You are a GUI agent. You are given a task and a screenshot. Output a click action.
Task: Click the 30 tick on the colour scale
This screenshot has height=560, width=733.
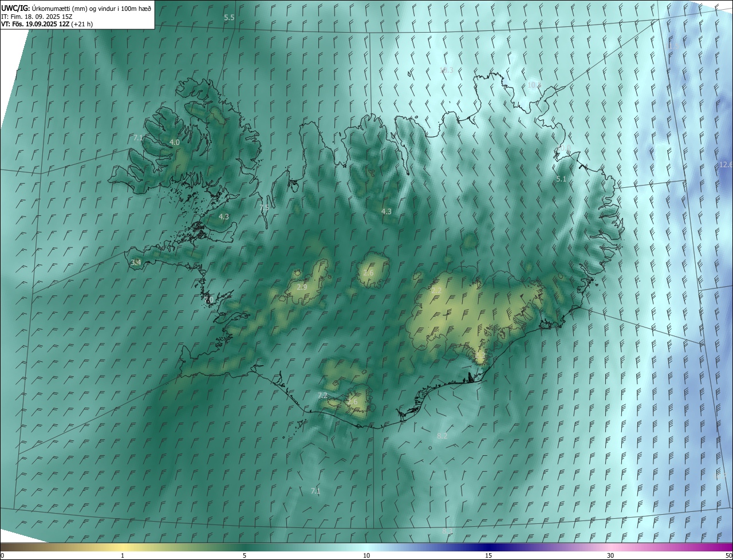click(610, 556)
